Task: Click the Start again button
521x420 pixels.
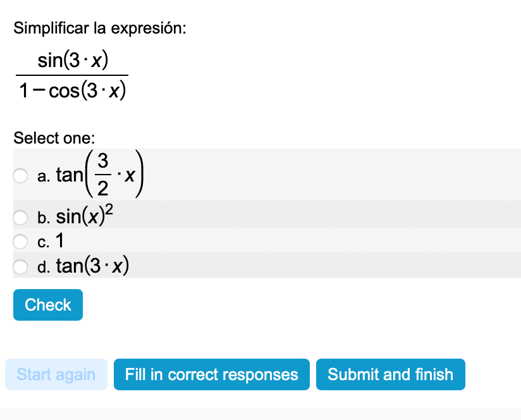Action: point(56,374)
